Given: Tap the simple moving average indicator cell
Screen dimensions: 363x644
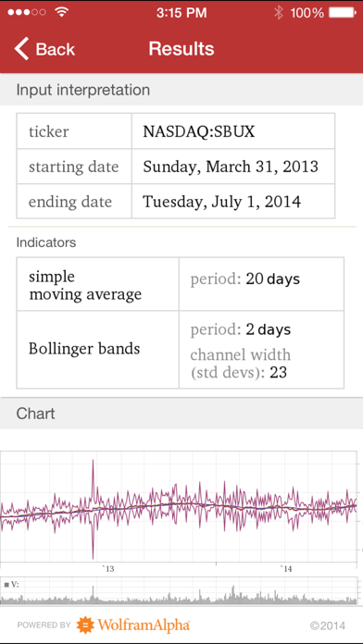Looking at the screenshot, I should tap(98, 284).
